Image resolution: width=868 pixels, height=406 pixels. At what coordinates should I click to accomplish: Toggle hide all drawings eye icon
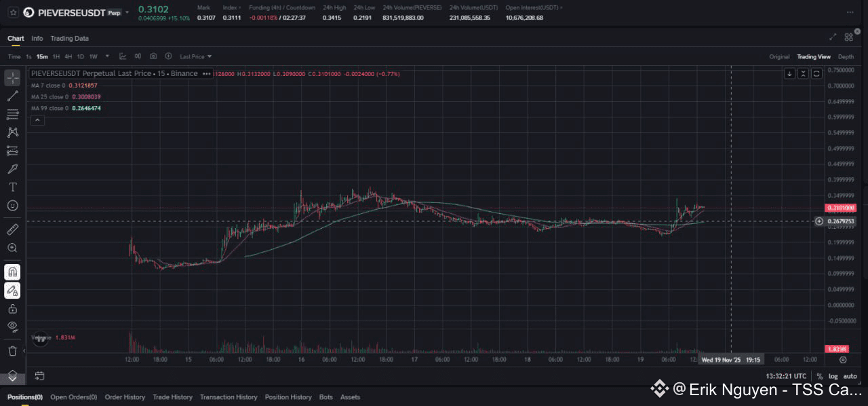[x=12, y=327]
